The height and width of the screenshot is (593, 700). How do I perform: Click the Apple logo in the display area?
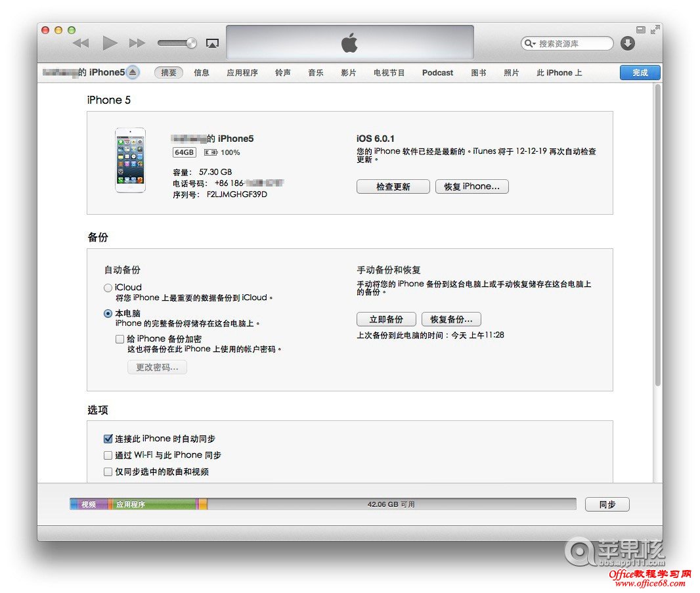pyautogui.click(x=349, y=42)
